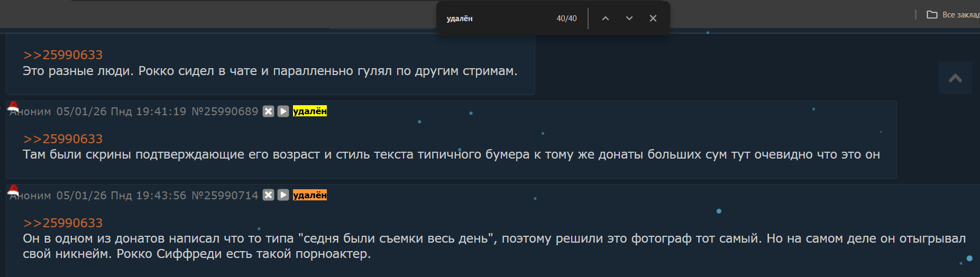Click the Santa hat icon on the 19:41:19 post
The image size is (980, 277).
click(x=13, y=106)
